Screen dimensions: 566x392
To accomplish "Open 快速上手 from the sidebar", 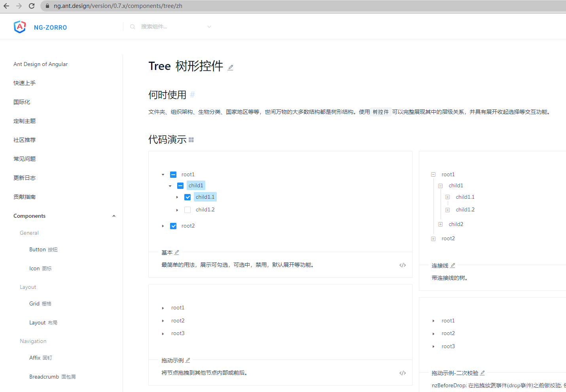I will pyautogui.click(x=24, y=83).
